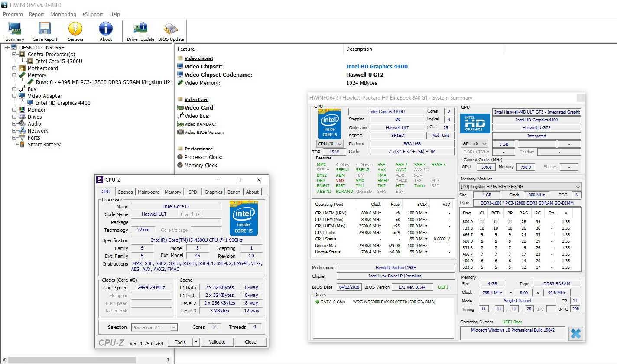Click the Close button in CPU-Z
The width and height of the screenshot is (617, 364).
[250, 342]
